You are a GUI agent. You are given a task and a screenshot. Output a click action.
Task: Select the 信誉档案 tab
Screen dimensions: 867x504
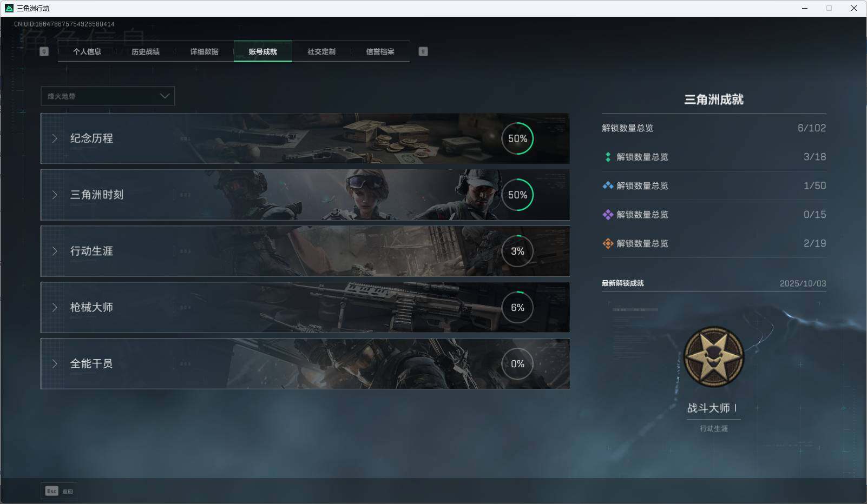pyautogui.click(x=380, y=52)
